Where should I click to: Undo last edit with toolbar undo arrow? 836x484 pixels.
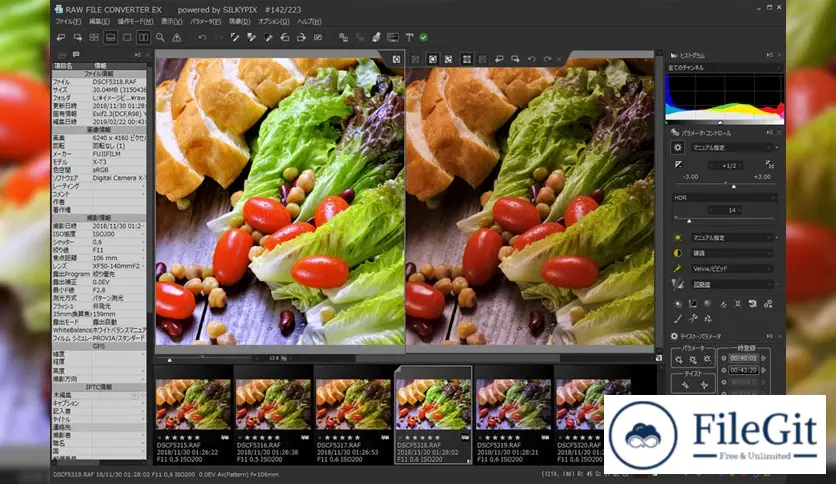point(202,37)
